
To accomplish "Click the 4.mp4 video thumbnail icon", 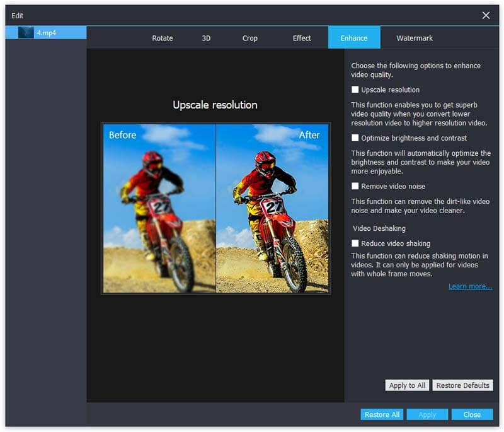I will [26, 33].
